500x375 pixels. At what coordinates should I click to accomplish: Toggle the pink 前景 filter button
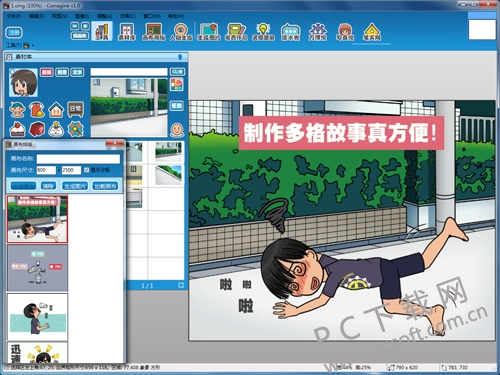click(x=47, y=72)
